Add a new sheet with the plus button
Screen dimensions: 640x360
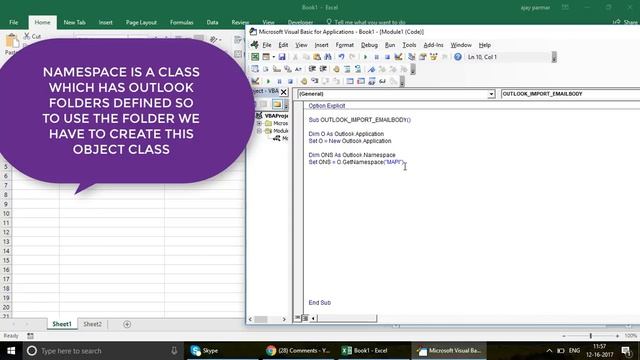pyautogui.click(x=127, y=324)
